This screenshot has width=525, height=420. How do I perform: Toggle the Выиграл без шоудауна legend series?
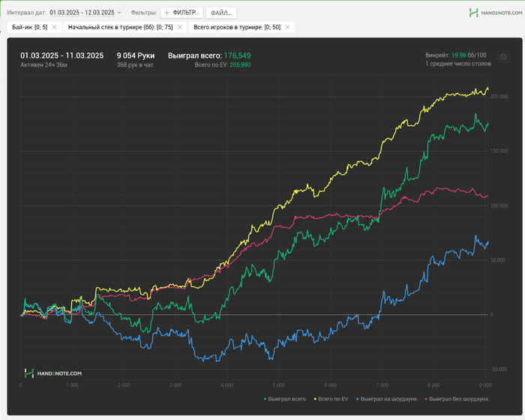tap(456, 399)
